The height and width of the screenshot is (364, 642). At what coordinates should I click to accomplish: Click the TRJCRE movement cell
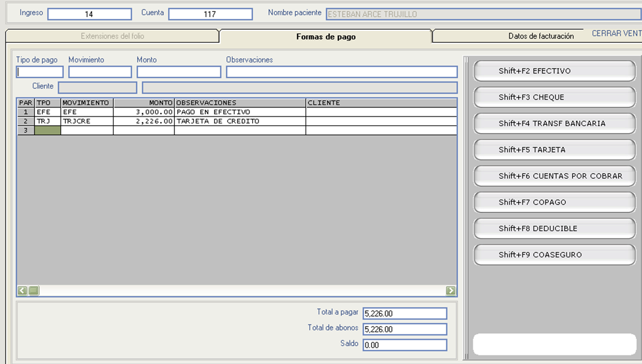click(x=87, y=121)
